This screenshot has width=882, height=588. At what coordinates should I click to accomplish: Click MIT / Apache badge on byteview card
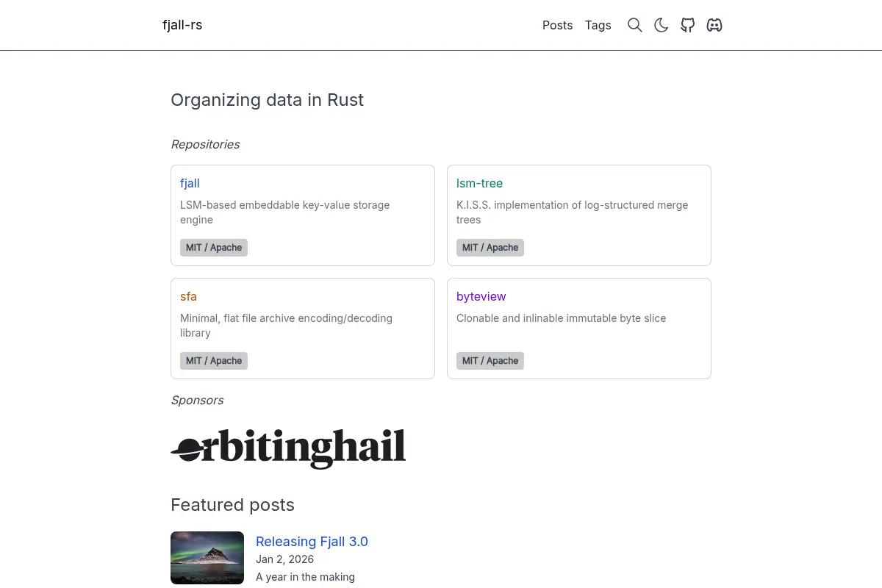pos(490,361)
